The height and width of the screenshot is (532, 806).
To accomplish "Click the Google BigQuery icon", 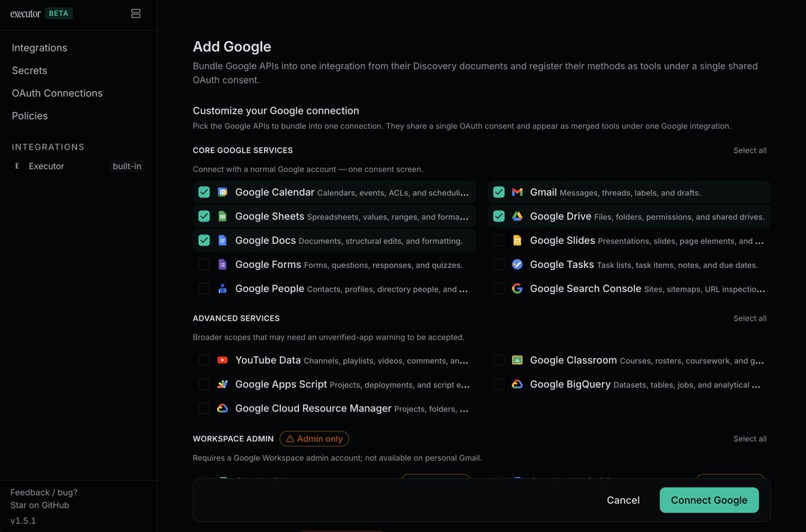I will tap(517, 384).
